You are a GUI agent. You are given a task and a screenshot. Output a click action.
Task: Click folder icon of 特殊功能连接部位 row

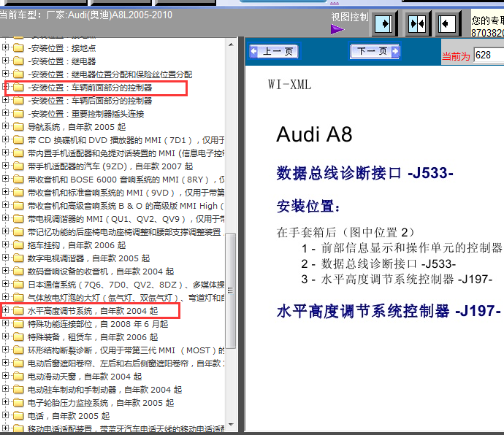pyautogui.click(x=18, y=324)
